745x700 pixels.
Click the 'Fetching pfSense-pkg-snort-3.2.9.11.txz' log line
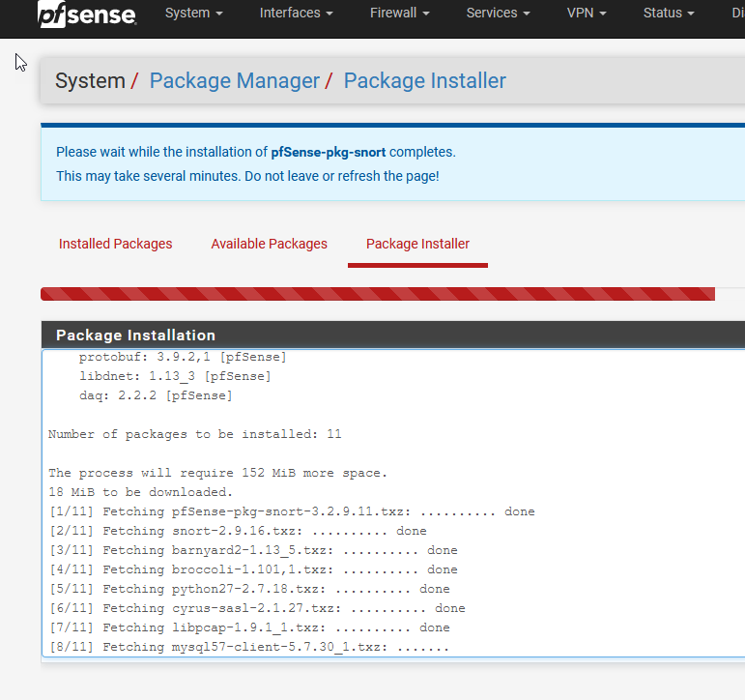(292, 511)
